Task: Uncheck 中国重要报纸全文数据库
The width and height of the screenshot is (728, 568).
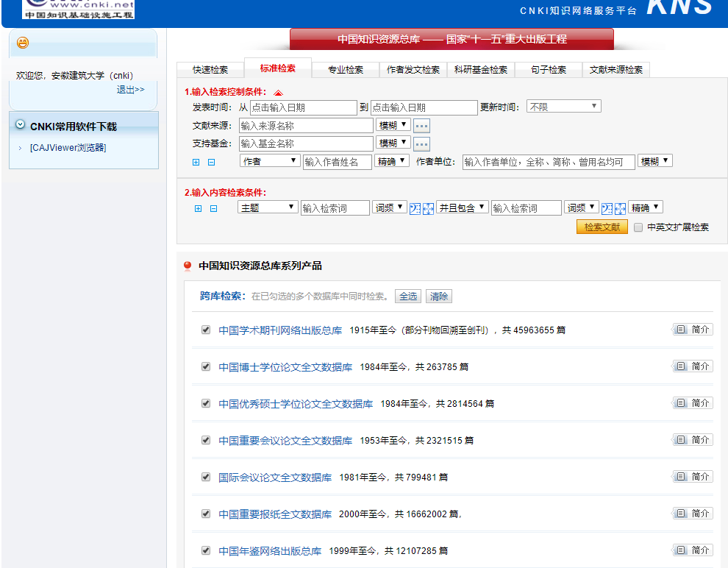Action: [x=206, y=514]
